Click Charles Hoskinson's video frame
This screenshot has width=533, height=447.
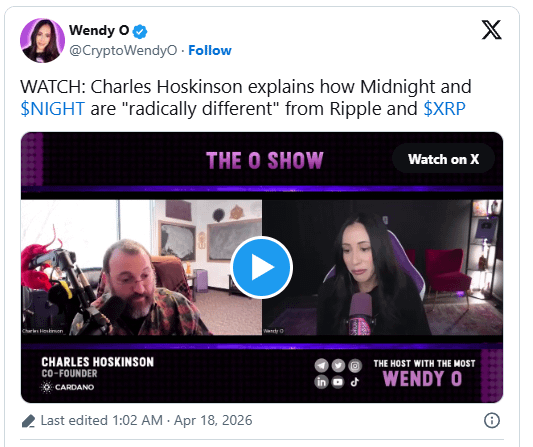[141, 267]
